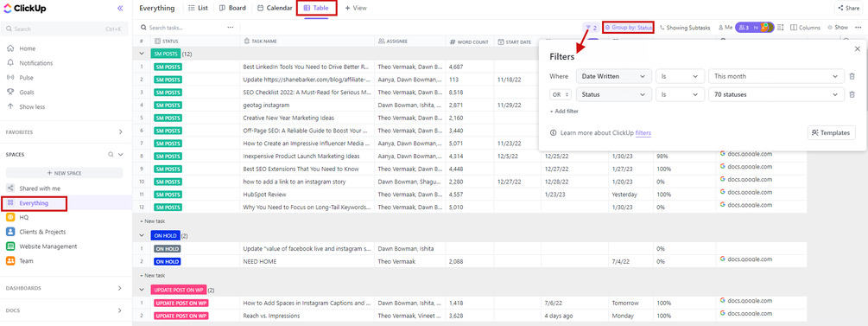Open Clients & Projects space
The height and width of the screenshot is (326, 868).
point(42,232)
